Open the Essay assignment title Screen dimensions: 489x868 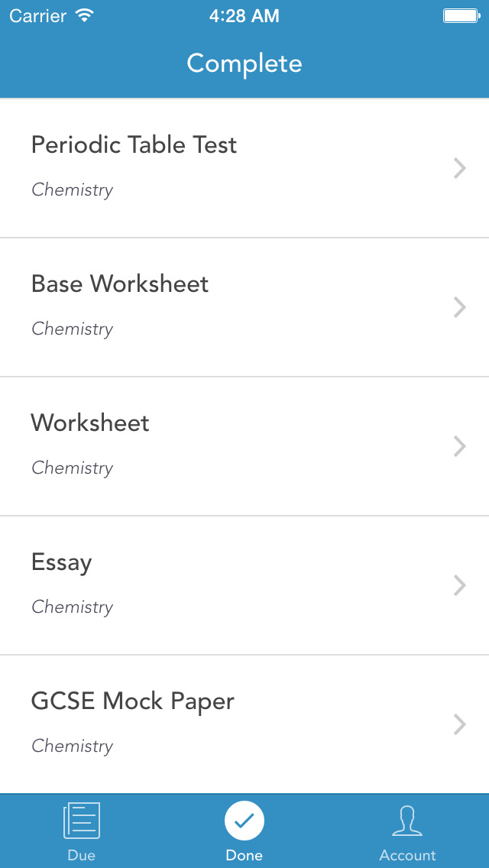pyautogui.click(x=61, y=562)
